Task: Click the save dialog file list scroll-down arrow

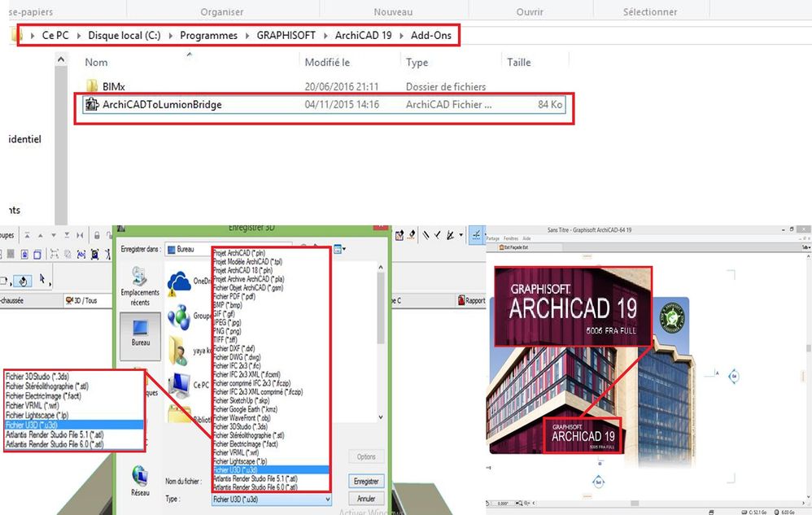Action: pos(381,417)
